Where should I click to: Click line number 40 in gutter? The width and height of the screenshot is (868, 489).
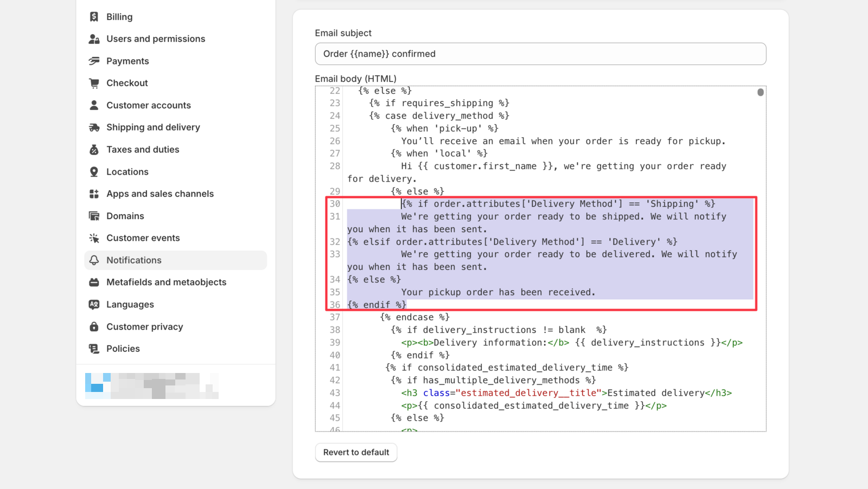click(335, 355)
